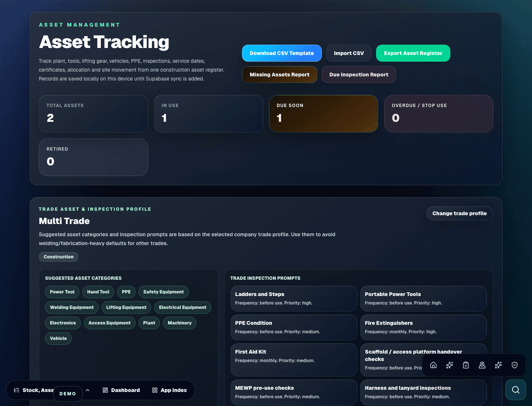
Task: Expand the Stock, Assets menu chevron
Action: 88,390
